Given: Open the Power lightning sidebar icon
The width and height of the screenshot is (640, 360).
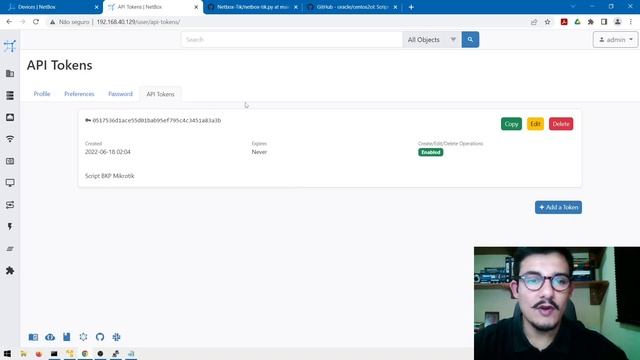Looking at the screenshot, I should click(10, 227).
